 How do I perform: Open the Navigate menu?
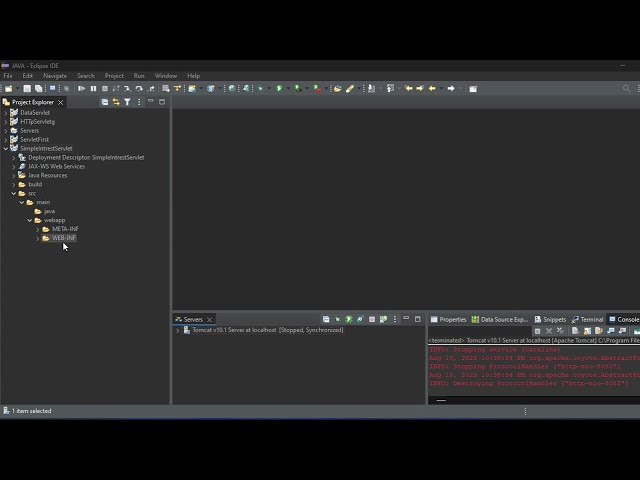[55, 76]
